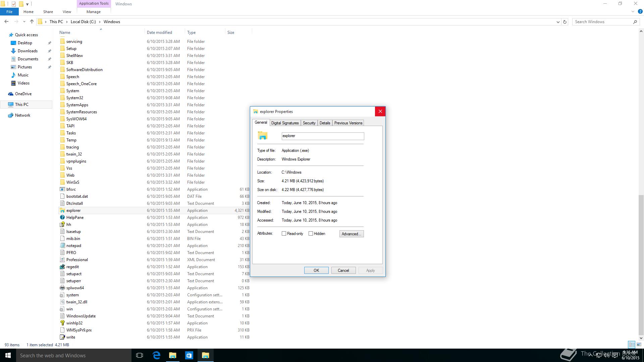This screenshot has height=362, width=644.
Task: Sort by Date modified column
Action: (x=159, y=33)
